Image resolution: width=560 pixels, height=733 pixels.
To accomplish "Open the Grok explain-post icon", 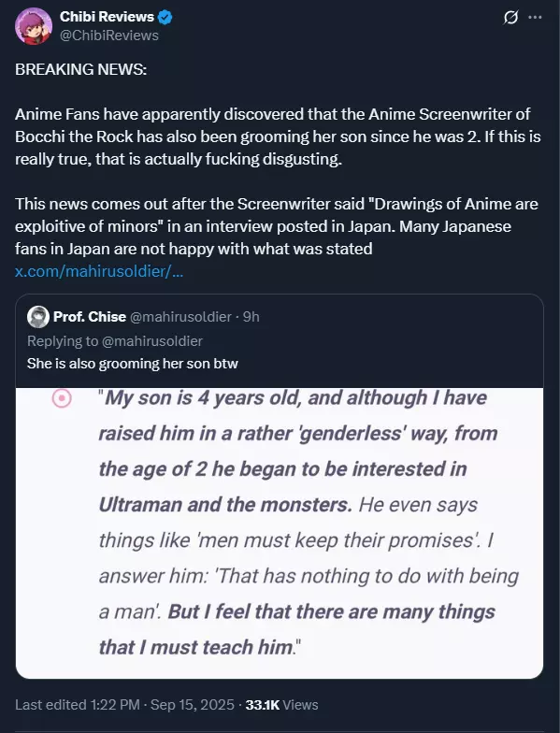I will pos(510,18).
